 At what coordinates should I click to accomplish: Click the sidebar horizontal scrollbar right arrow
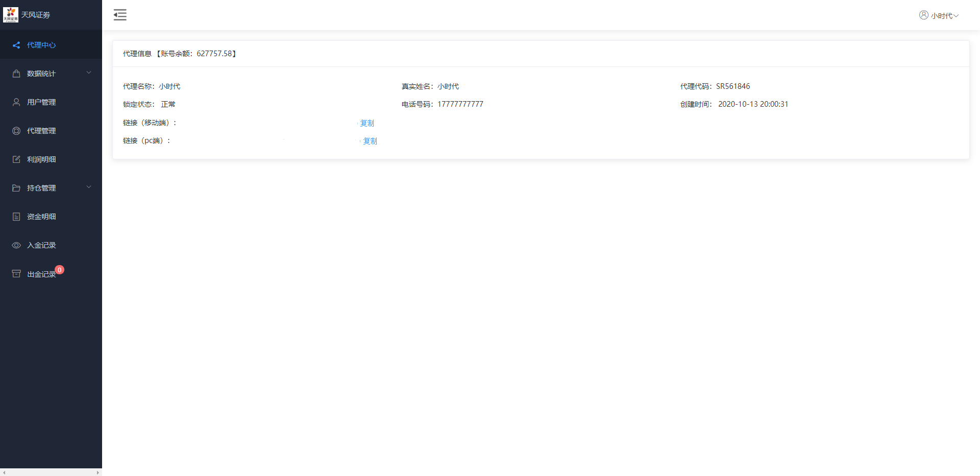[98, 472]
